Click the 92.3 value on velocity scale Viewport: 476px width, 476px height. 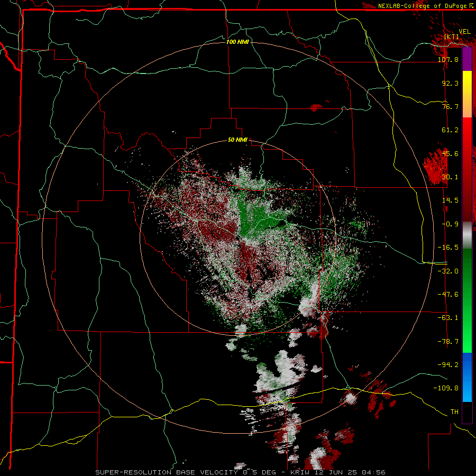click(x=450, y=83)
